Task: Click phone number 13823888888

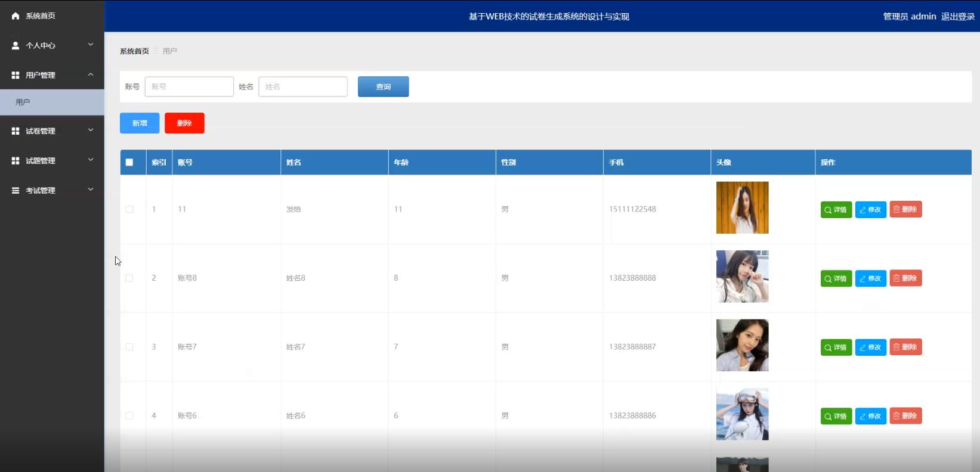Action: coord(632,278)
